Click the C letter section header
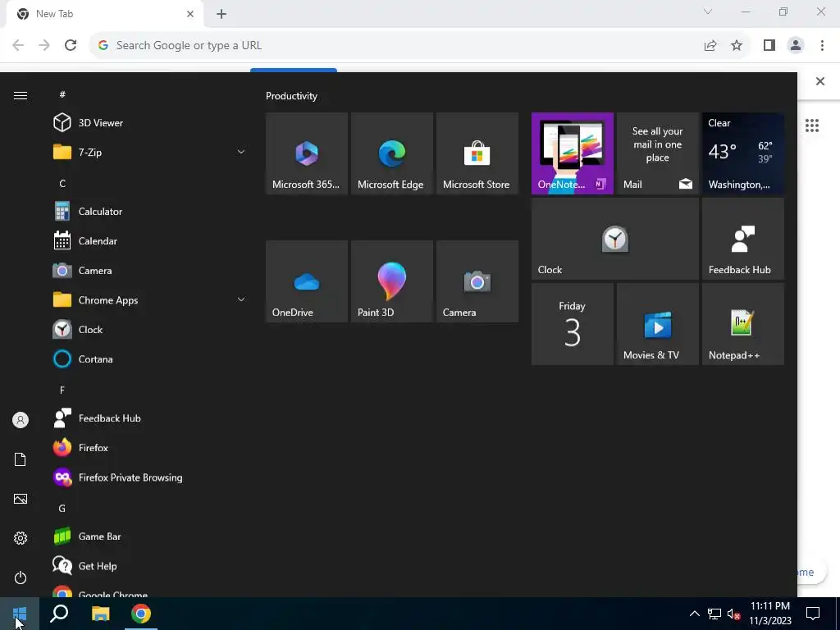840x630 pixels. point(62,183)
